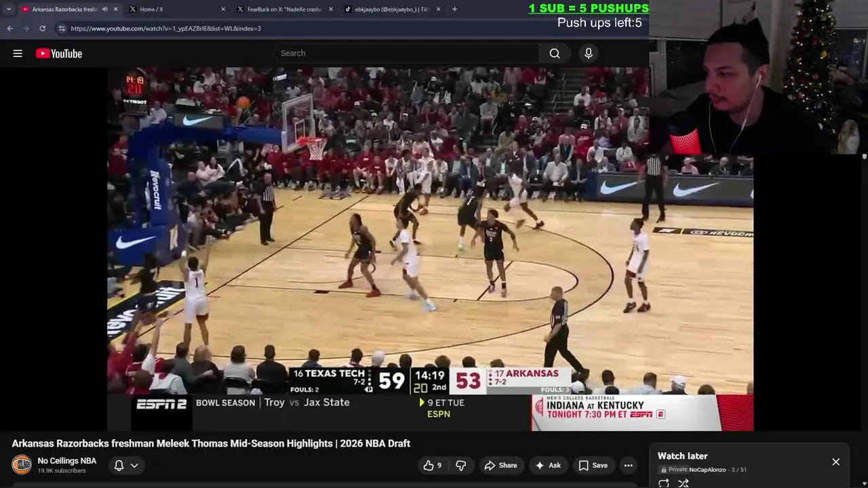Open a new browser tab
This screenshot has width=868, height=488.
click(454, 9)
